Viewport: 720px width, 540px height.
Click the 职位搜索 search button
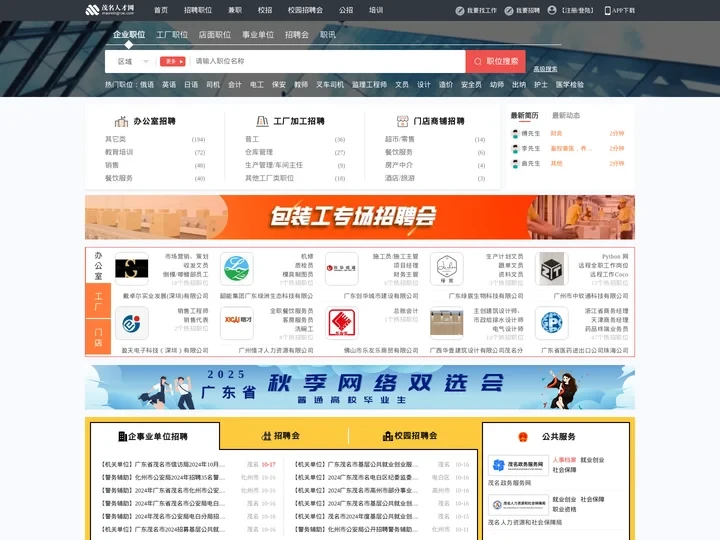point(495,62)
